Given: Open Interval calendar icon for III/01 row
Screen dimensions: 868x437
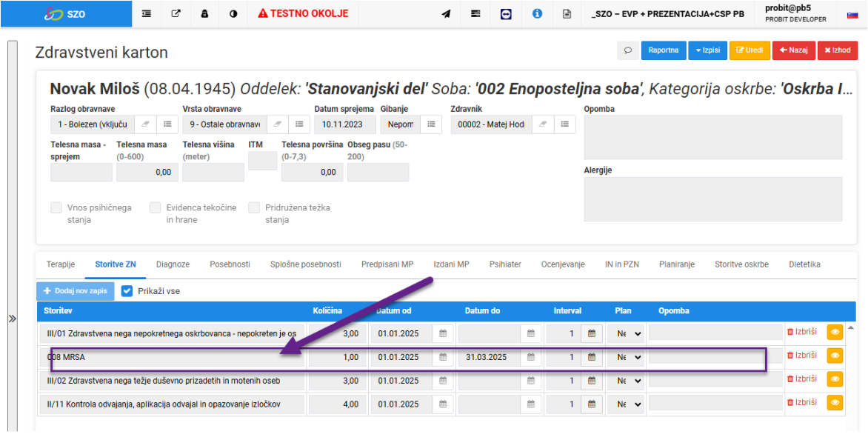Looking at the screenshot, I should (591, 333).
